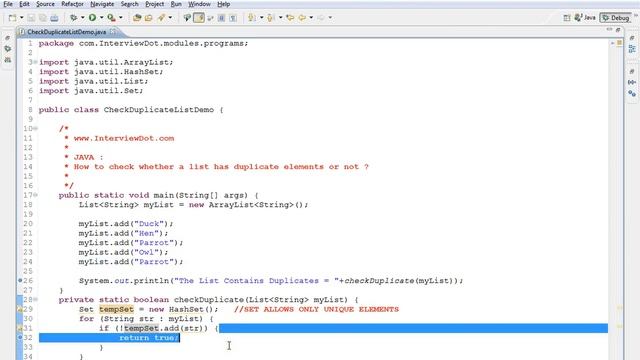The height and width of the screenshot is (360, 640).
Task: Open the Run configurations dropdown arrow
Action: click(x=101, y=18)
